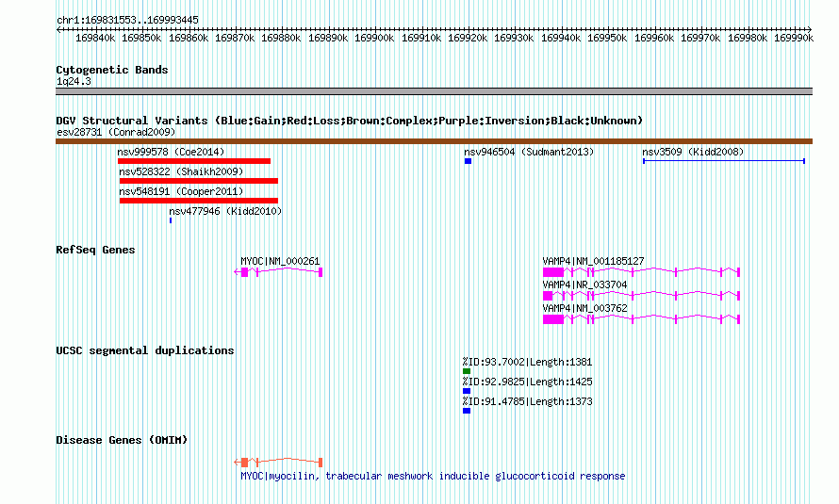This screenshot has height=504, width=839.
Task: Open the nsv548191 (Cooper2011) variant label
Action: pyautogui.click(x=181, y=191)
